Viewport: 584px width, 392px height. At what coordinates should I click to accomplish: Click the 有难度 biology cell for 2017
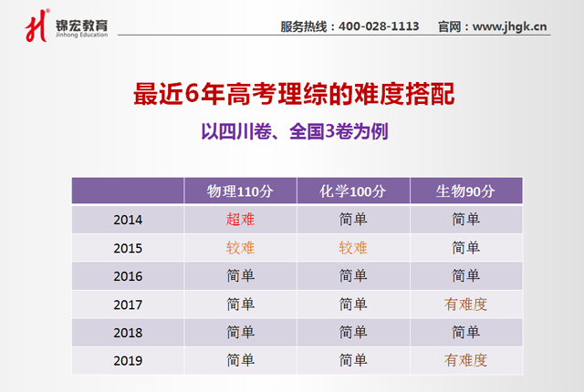tap(464, 304)
